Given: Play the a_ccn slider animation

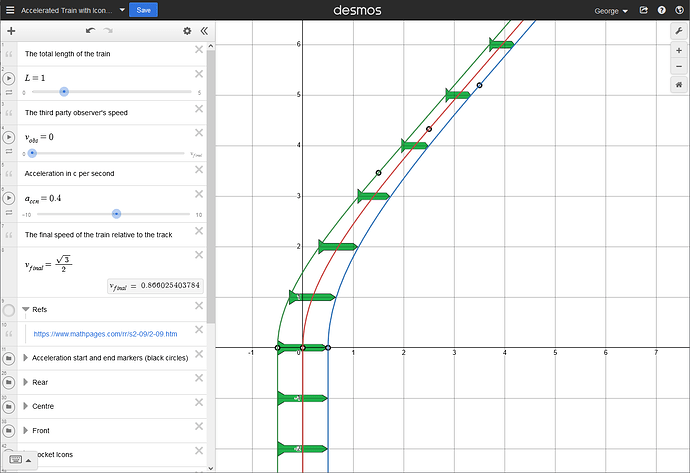Looking at the screenshot, I should tap(8, 198).
